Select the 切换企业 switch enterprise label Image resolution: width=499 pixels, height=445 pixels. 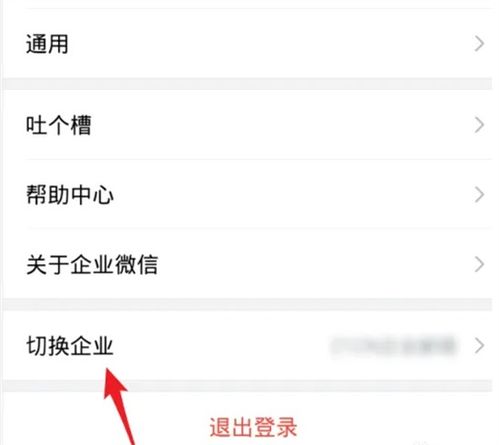click(x=70, y=346)
